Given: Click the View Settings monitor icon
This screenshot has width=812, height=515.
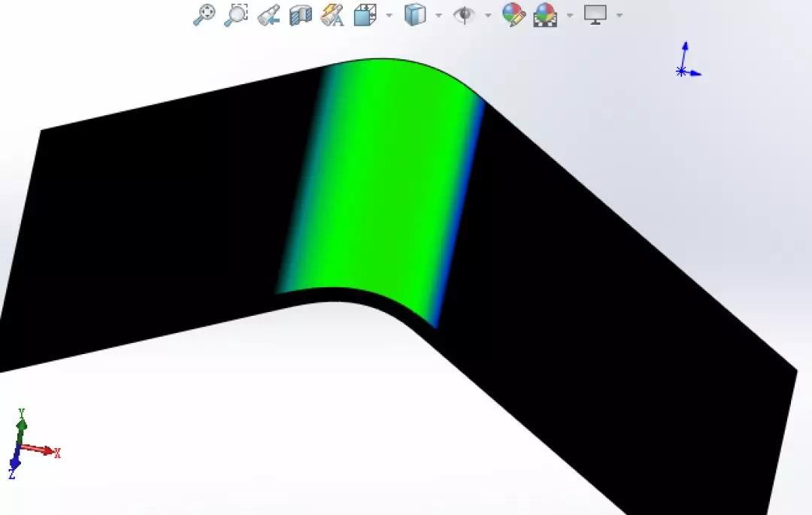Looking at the screenshot, I should point(595,15).
